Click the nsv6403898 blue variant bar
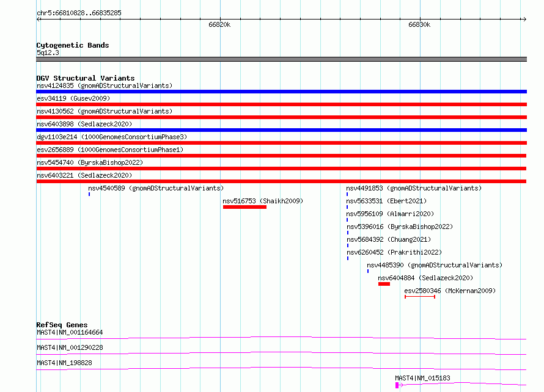The height and width of the screenshot is (392, 544). click(281, 130)
